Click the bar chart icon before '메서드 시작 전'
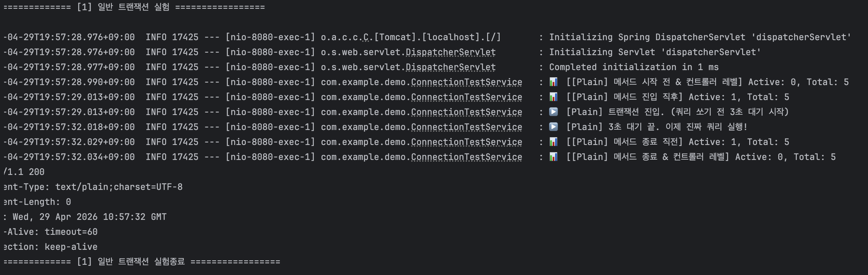The width and height of the screenshot is (868, 275). click(x=553, y=82)
